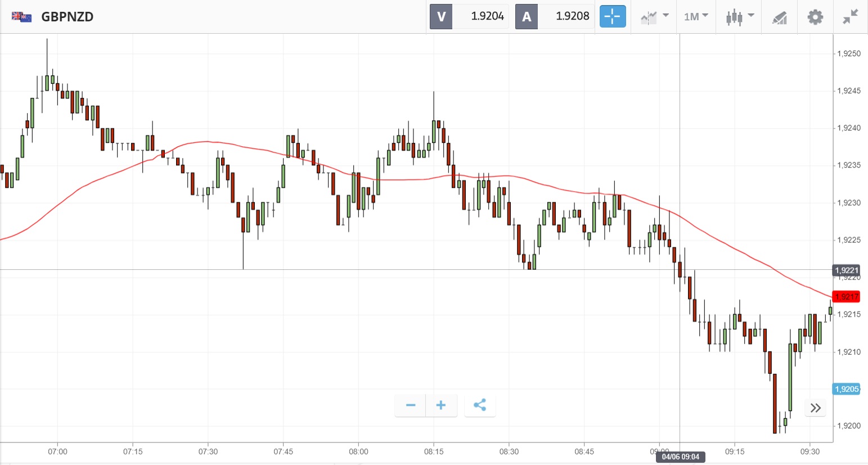
Task: Click the 04/06 09:04 crosshair time marker
Action: 680,457
